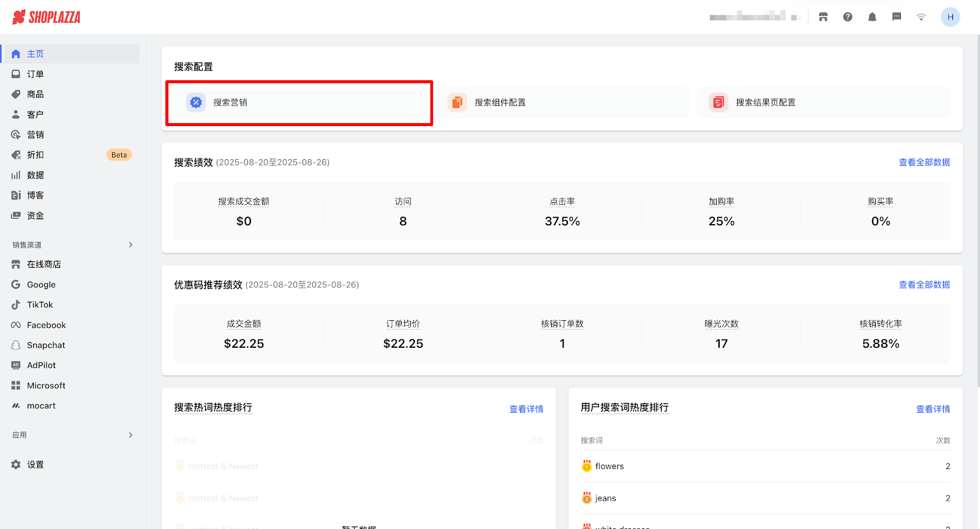
Task: Click the Shoplazza logo
Action: tap(47, 17)
